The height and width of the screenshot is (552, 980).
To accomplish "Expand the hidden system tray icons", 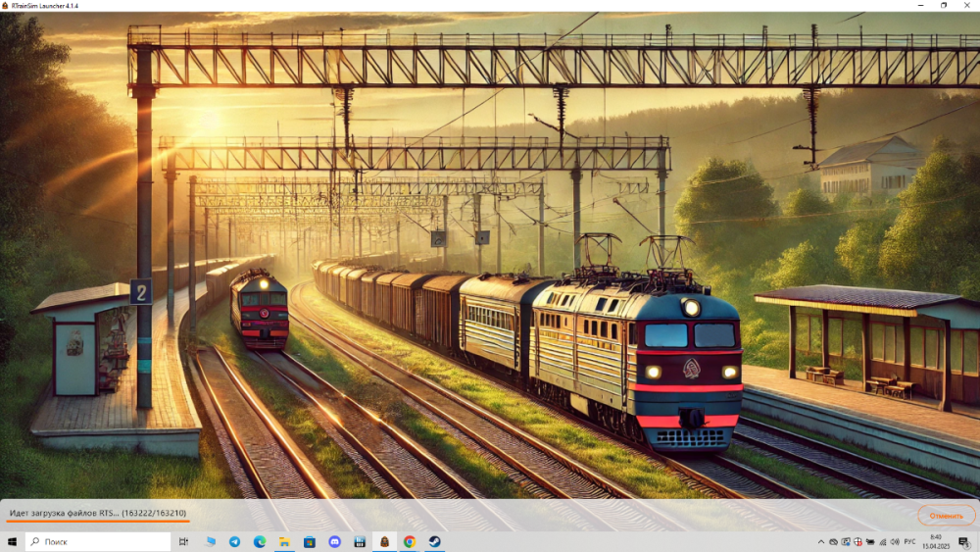I will point(821,541).
